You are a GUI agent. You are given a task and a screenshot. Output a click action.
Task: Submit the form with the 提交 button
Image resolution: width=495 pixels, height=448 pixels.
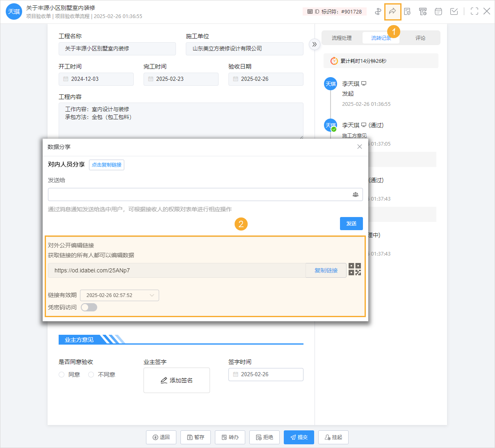[299, 437]
